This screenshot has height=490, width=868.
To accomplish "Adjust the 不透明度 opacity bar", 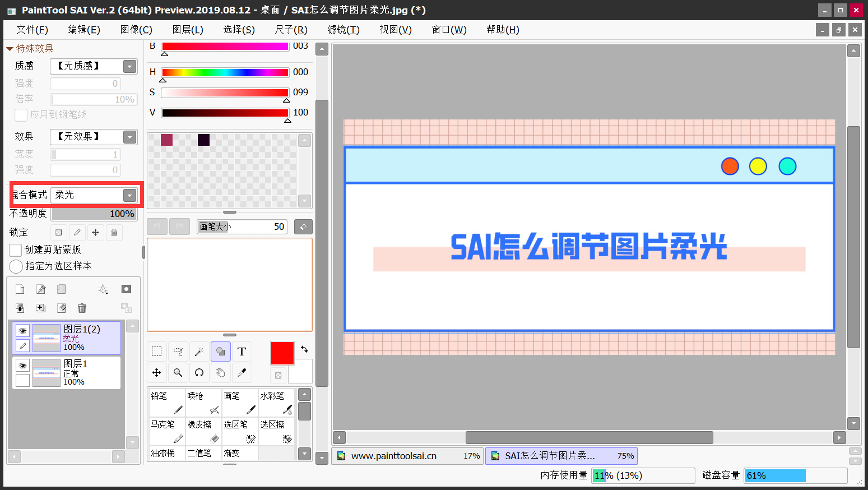I will pyautogui.click(x=94, y=214).
